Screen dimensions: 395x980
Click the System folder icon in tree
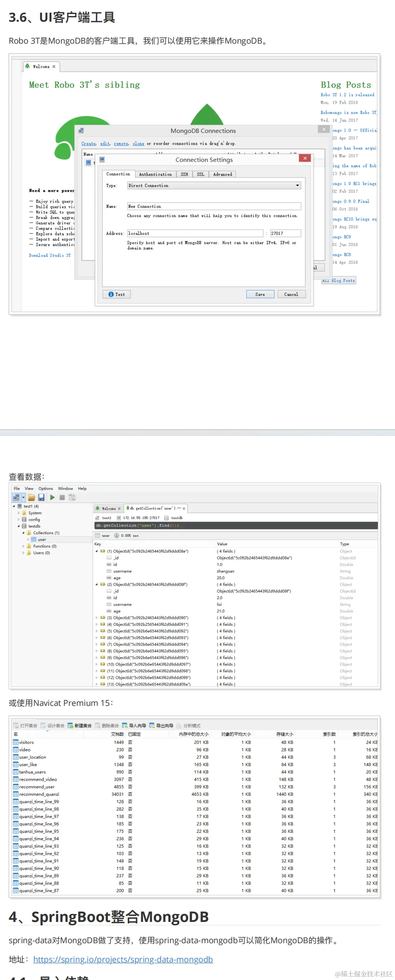point(24,513)
